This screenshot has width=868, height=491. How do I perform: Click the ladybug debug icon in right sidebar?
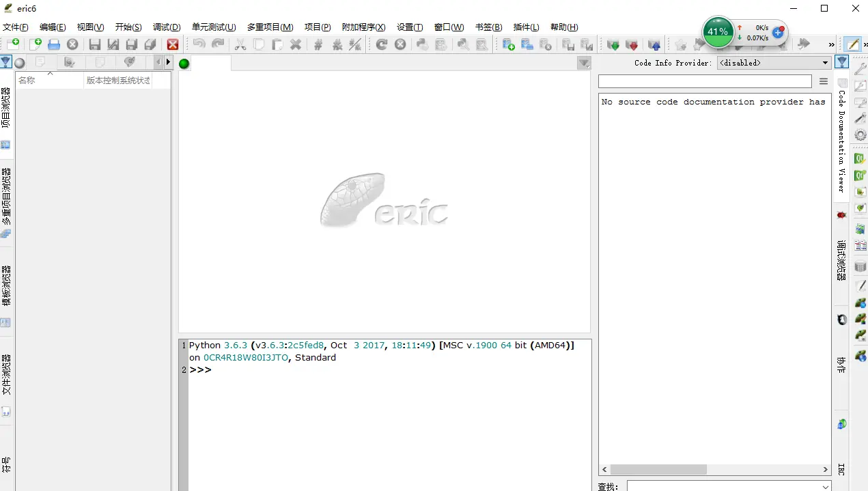pos(841,215)
